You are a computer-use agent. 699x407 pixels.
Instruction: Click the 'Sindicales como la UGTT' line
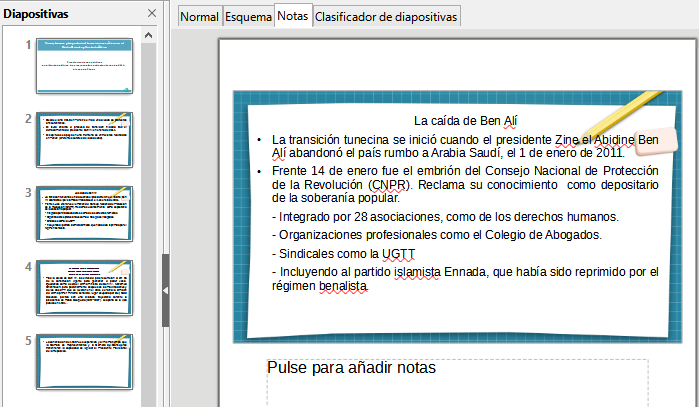tap(343, 254)
